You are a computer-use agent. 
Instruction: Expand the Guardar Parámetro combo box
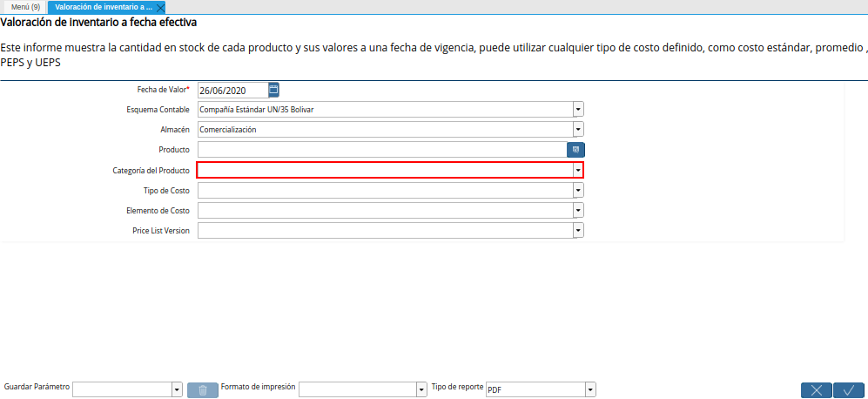click(177, 389)
